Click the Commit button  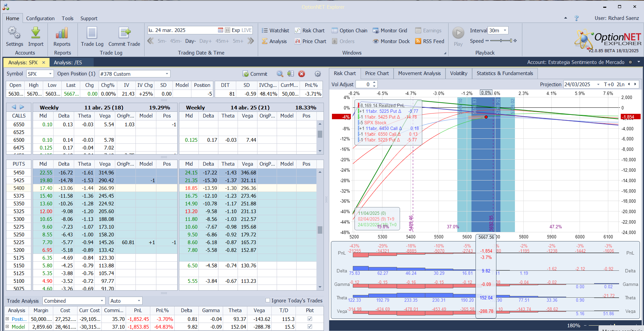(255, 74)
